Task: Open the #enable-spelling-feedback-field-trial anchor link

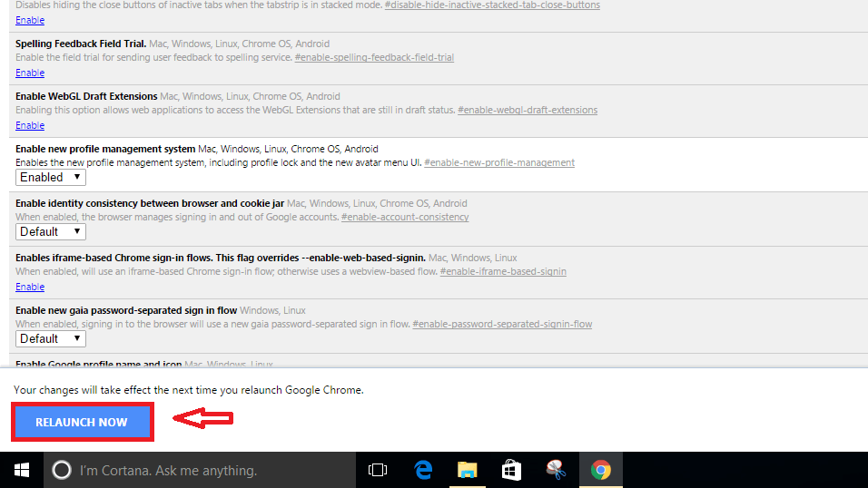Action: click(374, 57)
